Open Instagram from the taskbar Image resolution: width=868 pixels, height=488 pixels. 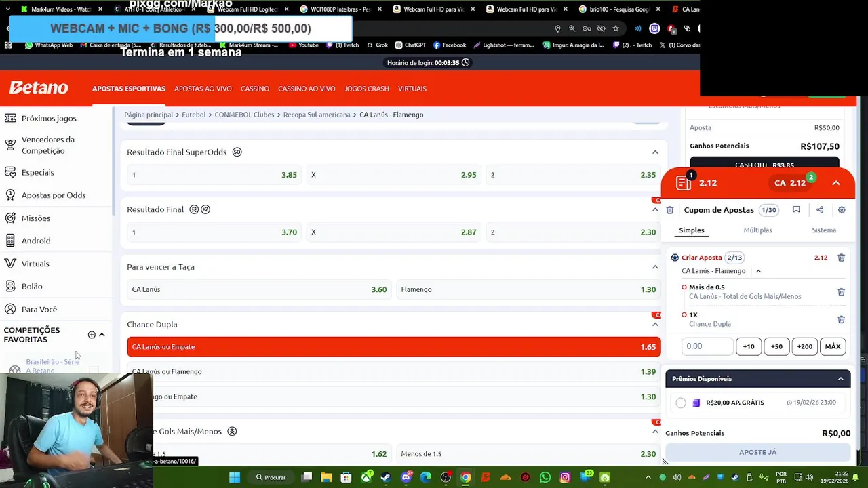click(x=565, y=477)
